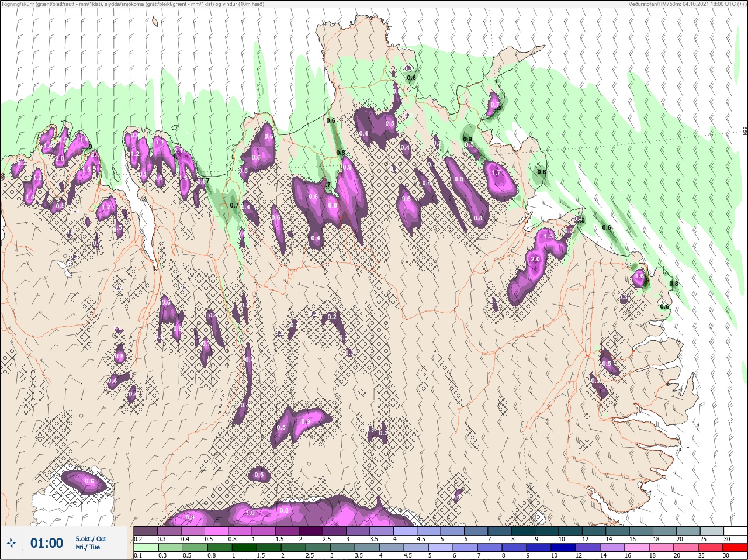The height and width of the screenshot is (560, 748).
Task: Click the 1.7 snowfall value on the map
Action: pos(497,173)
